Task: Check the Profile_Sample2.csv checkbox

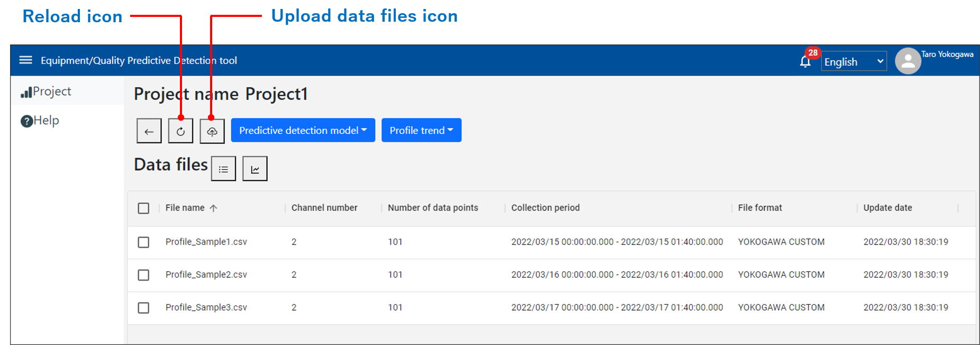Action: [x=143, y=275]
